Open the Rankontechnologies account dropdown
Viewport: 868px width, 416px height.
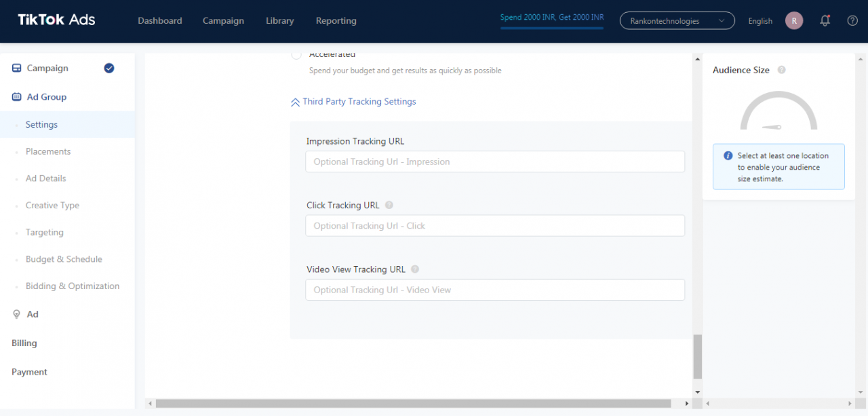[x=677, y=21]
